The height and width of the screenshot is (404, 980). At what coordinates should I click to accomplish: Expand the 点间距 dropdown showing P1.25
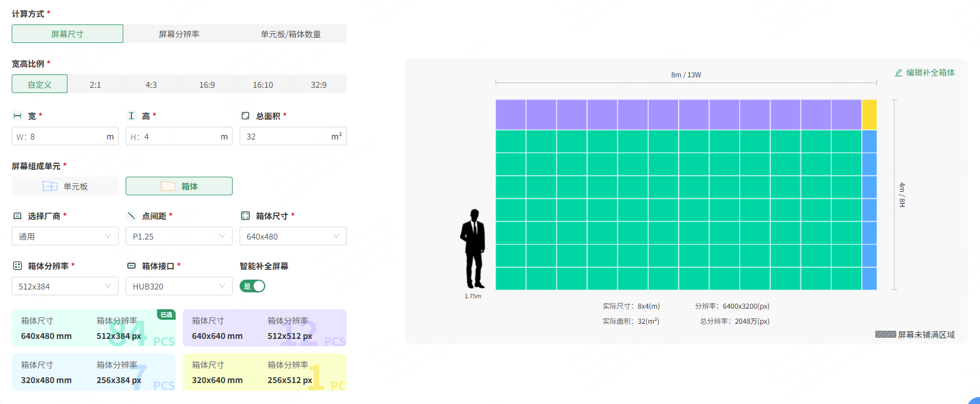(179, 236)
